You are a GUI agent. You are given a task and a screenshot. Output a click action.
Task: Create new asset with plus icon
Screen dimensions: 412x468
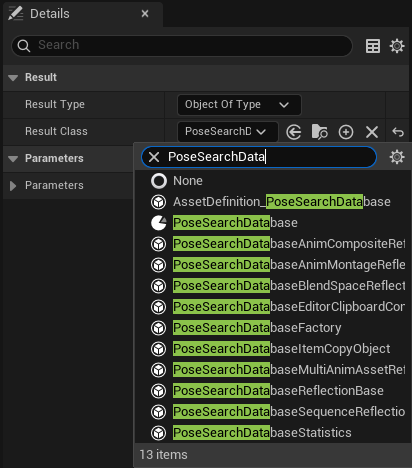point(346,132)
